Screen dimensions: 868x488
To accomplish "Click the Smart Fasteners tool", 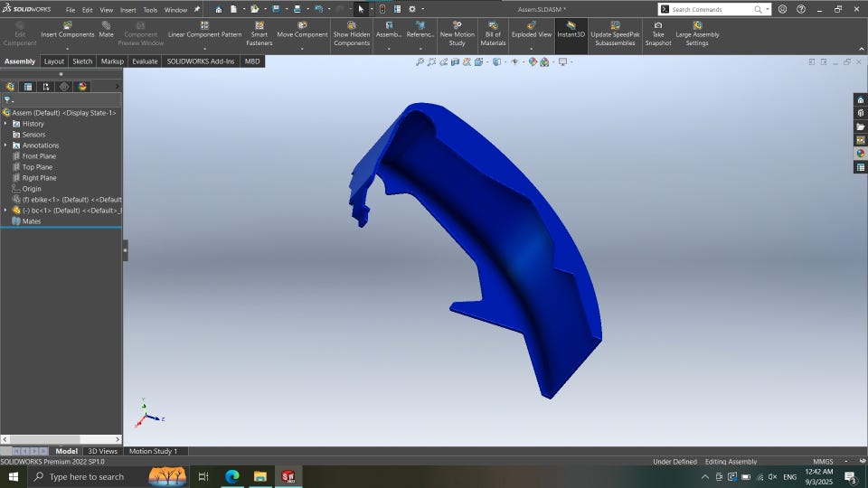I will (x=259, y=34).
